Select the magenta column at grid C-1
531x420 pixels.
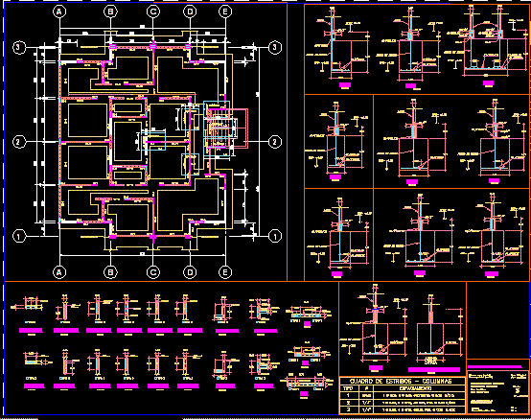[x=153, y=236]
